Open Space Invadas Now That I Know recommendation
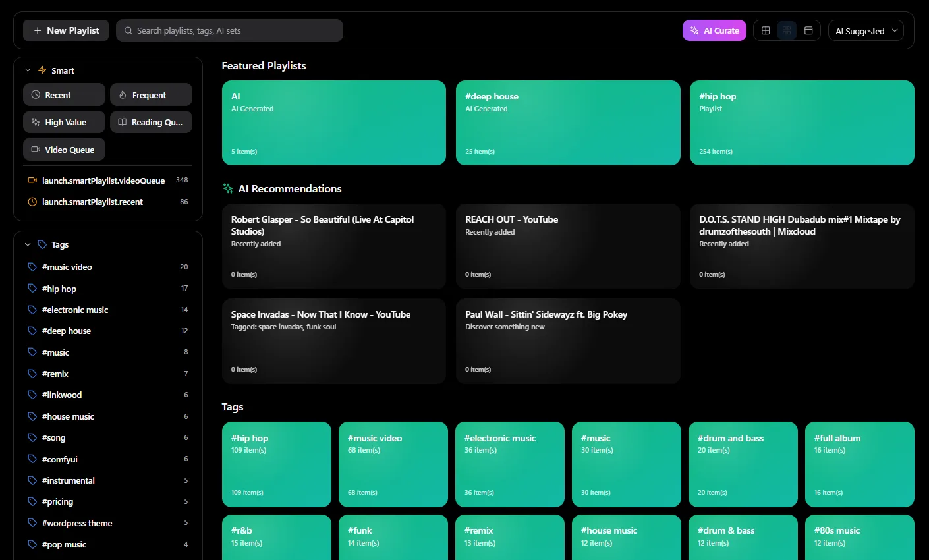 click(x=334, y=341)
